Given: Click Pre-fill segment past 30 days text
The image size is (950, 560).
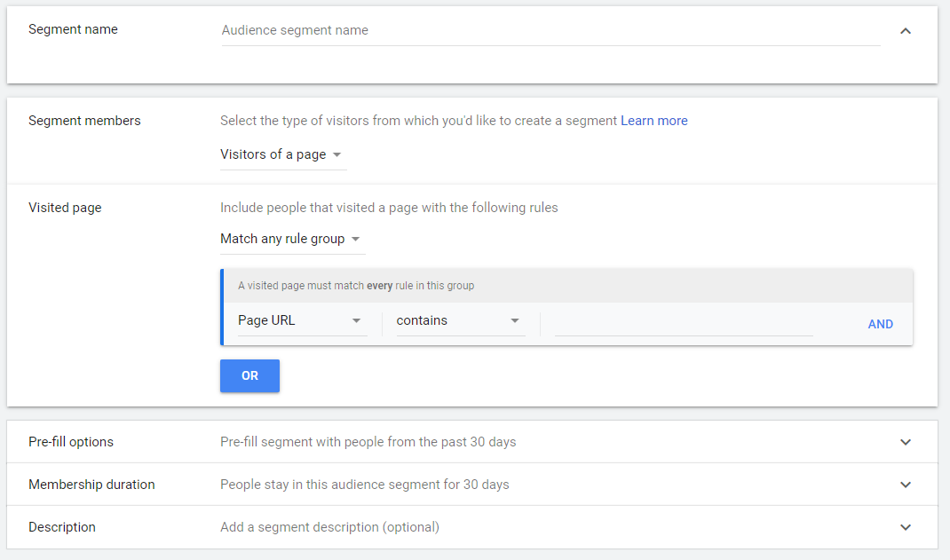Looking at the screenshot, I should 368,442.
